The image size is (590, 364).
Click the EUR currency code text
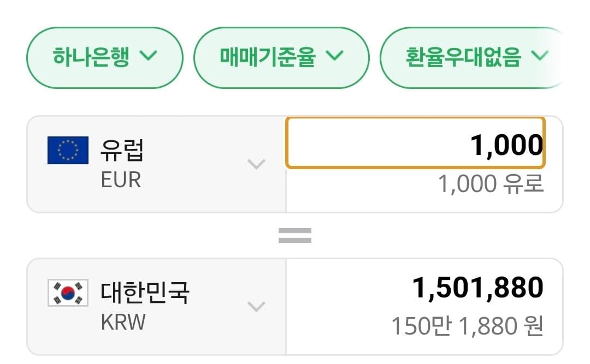(x=121, y=180)
